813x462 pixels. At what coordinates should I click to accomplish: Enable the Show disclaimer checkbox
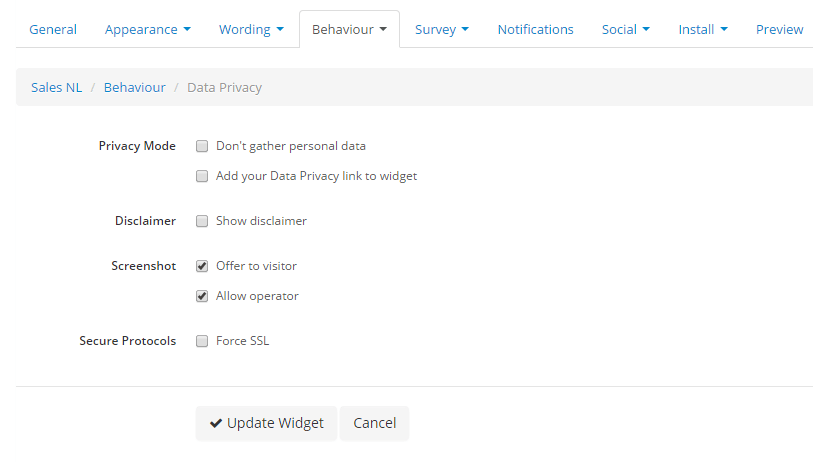click(x=202, y=221)
